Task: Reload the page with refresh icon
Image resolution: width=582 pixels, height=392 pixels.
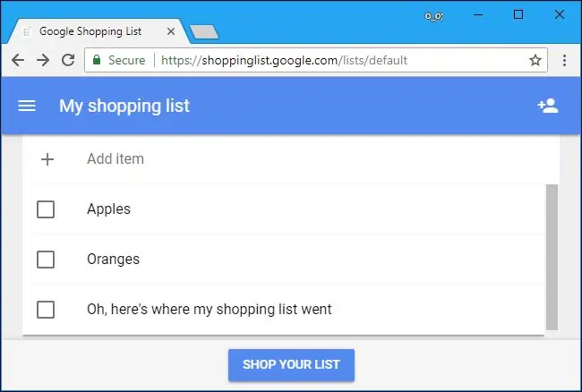Action: tap(68, 60)
